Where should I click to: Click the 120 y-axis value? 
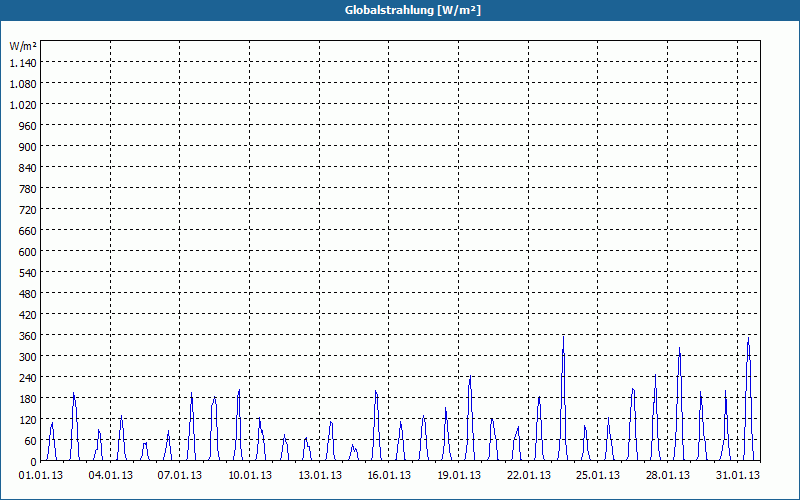pos(28,419)
